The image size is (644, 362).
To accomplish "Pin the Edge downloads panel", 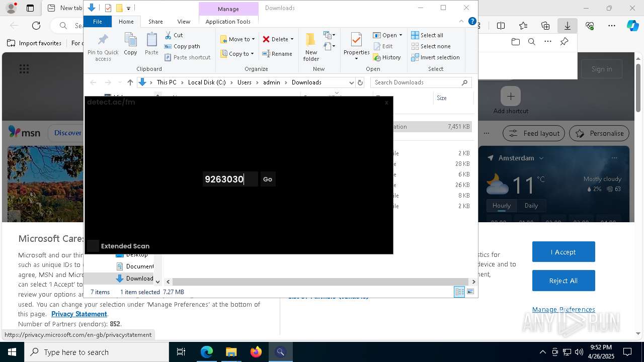I will pyautogui.click(x=564, y=42).
